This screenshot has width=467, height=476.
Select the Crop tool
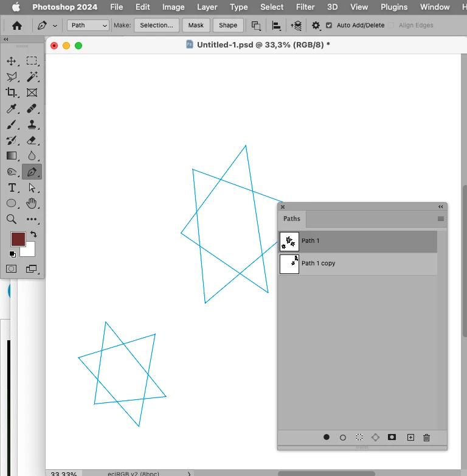(x=12, y=93)
